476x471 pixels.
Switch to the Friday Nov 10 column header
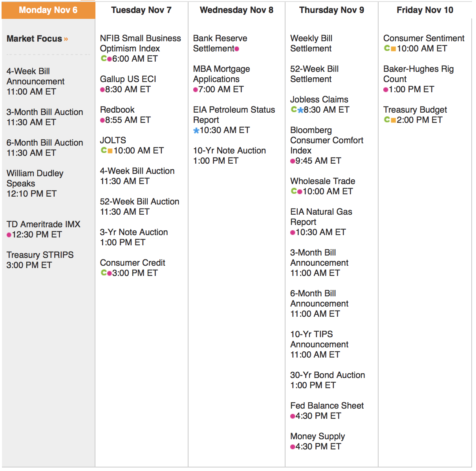(425, 10)
